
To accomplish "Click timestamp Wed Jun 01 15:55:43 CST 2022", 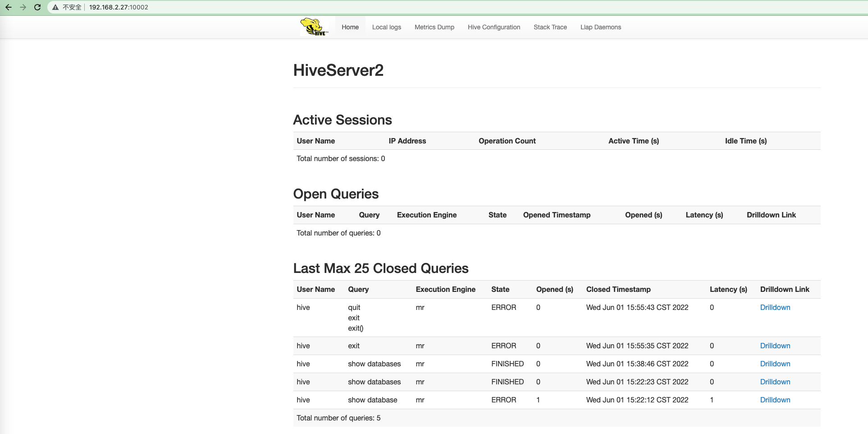I will click(x=637, y=307).
